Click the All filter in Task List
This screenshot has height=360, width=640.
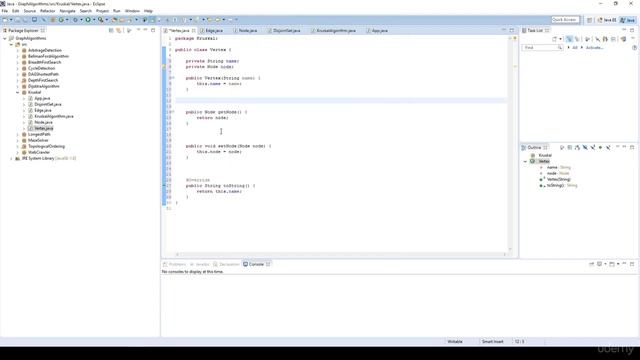coord(575,48)
